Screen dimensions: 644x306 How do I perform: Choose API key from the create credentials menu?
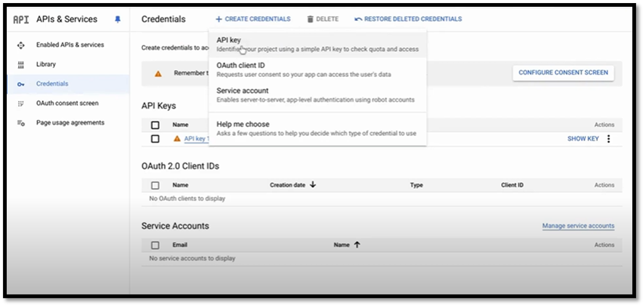click(317, 45)
